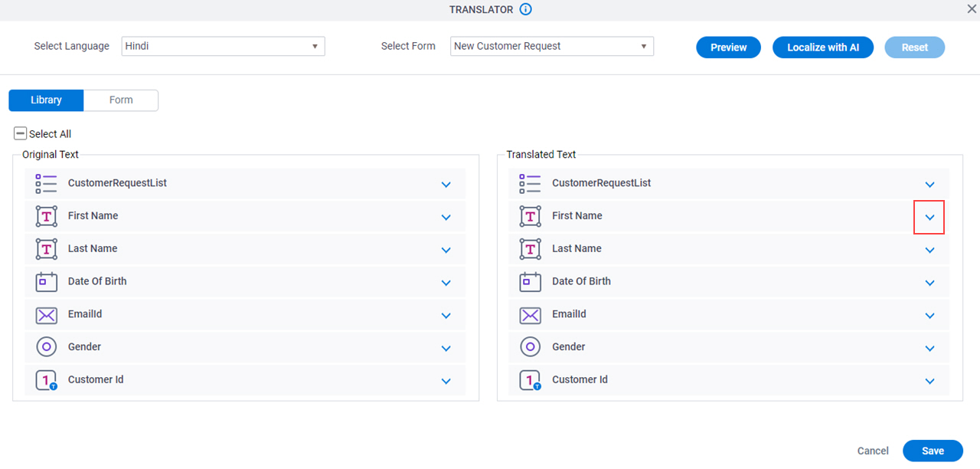Screen dimensions: 980x469
Task: Expand EmailId row in Translated Text
Action: (930, 316)
